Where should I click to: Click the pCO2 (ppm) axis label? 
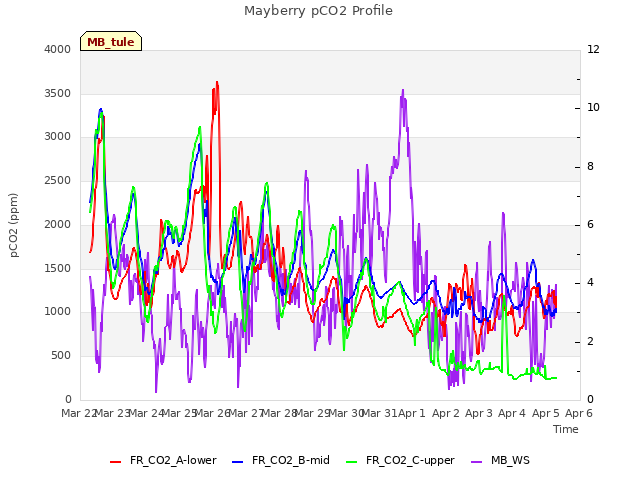click(14, 225)
